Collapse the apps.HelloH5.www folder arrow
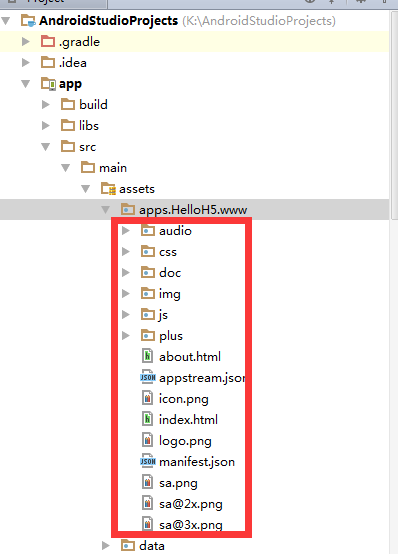The height and width of the screenshot is (554, 398). [x=105, y=210]
